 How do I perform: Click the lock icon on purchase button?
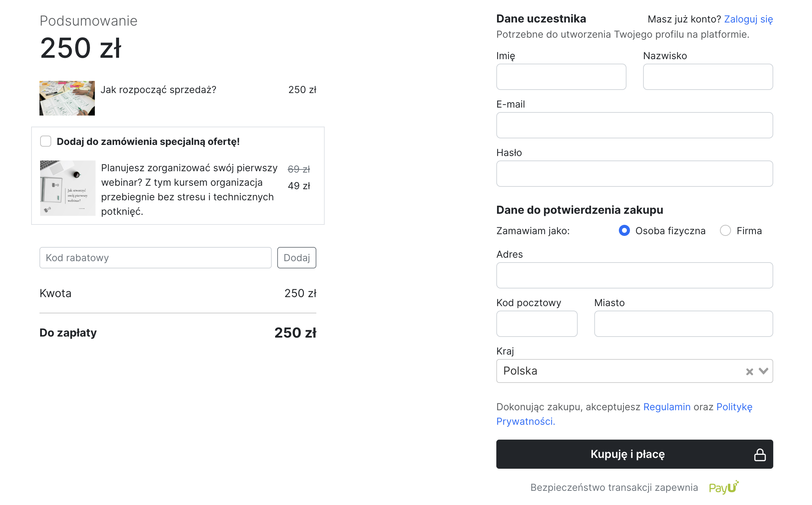760,454
